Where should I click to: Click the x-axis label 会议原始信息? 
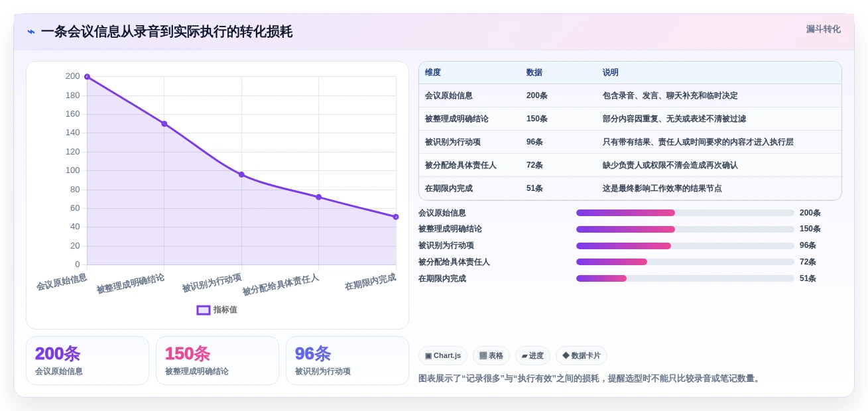click(62, 282)
